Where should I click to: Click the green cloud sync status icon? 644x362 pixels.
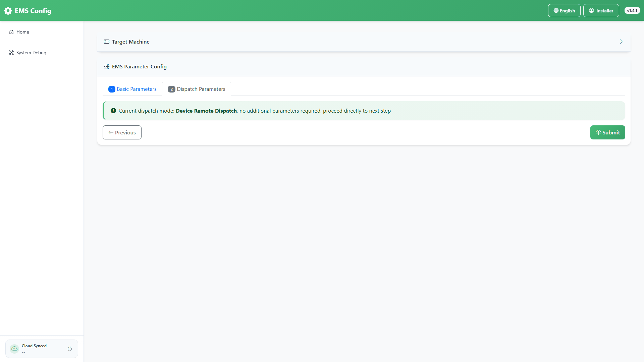coord(14,349)
